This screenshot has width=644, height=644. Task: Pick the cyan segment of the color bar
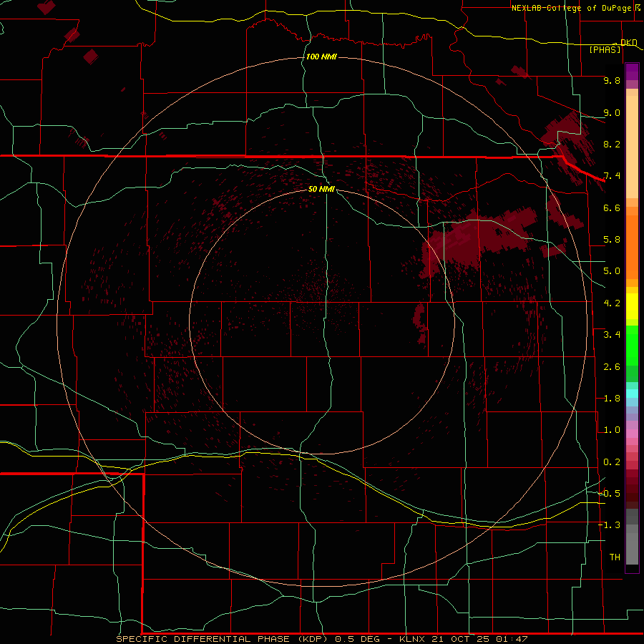632,394
